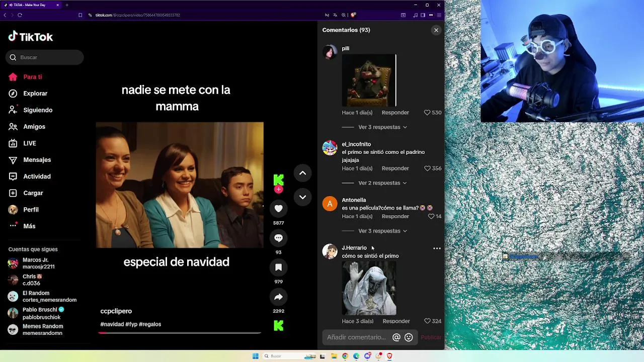
Task: Follow creator via red plus badge
Action: pyautogui.click(x=278, y=190)
